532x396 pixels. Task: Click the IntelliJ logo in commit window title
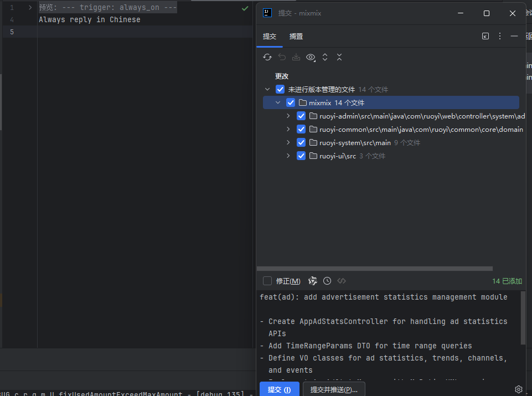pyautogui.click(x=267, y=13)
